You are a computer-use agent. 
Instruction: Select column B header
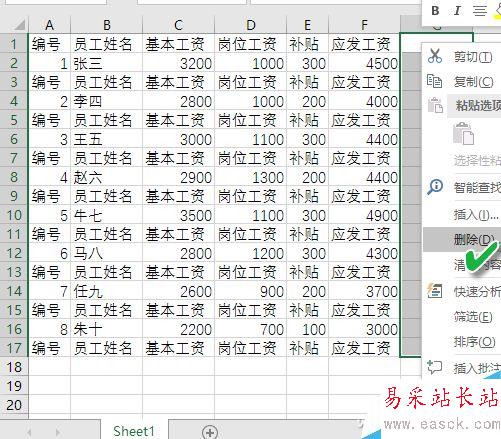(107, 25)
